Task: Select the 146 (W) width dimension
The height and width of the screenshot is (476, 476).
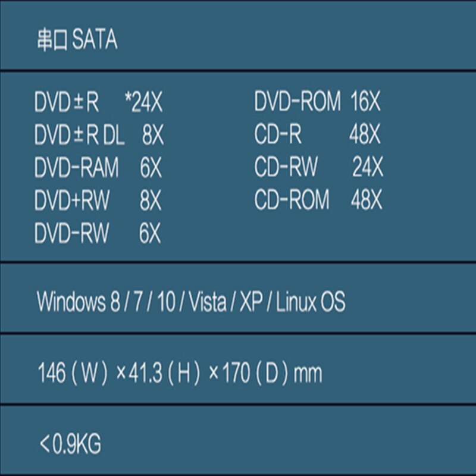Action: pos(73,374)
